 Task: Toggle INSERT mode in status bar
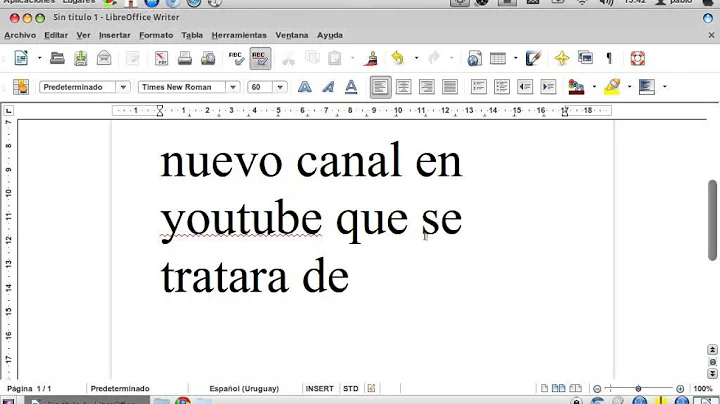point(320,388)
